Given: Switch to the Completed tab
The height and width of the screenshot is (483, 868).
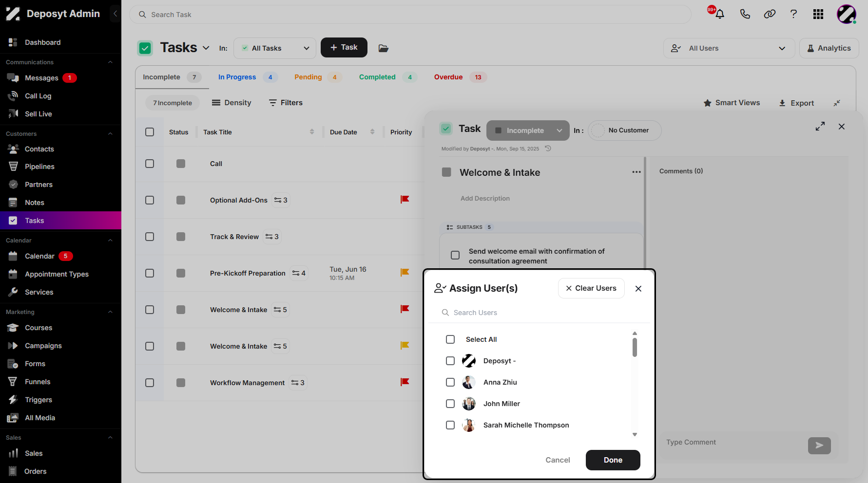Looking at the screenshot, I should [387, 77].
